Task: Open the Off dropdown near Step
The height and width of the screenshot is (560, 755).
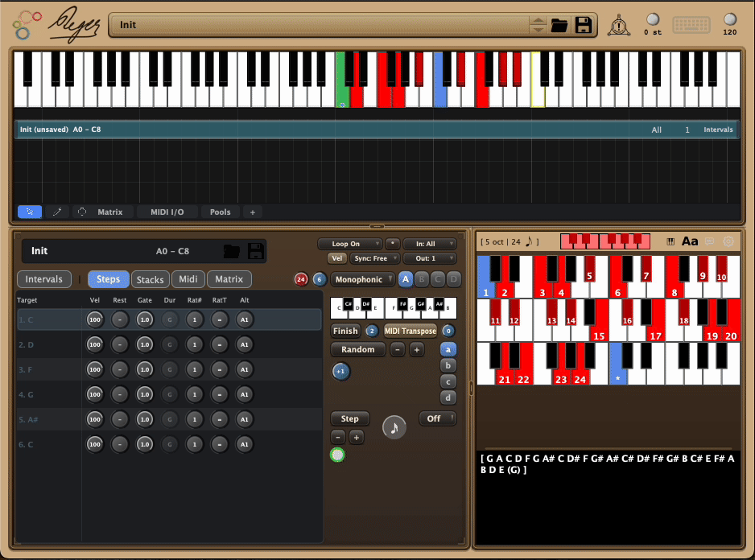Action: click(437, 418)
